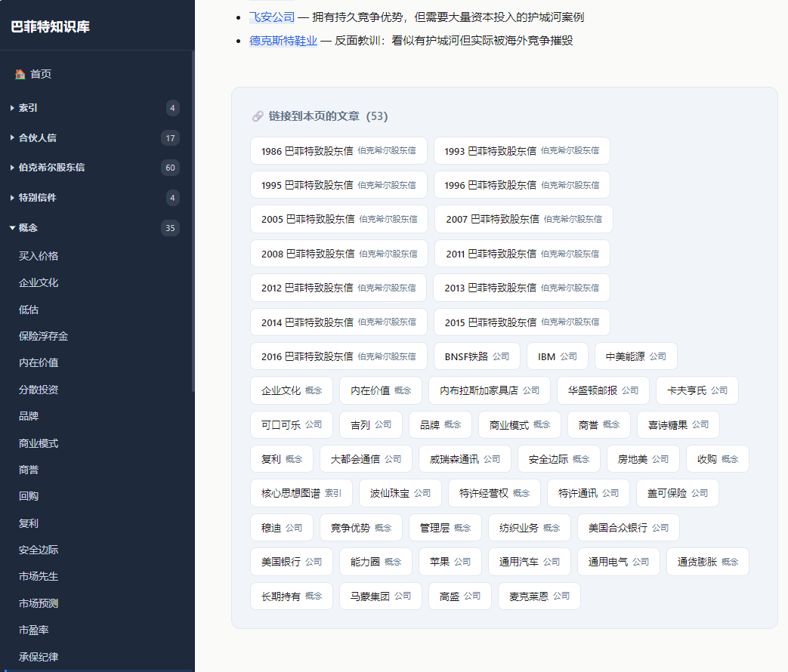This screenshot has height=672, width=788.
Task: Open the 首页 home link
Action: [x=33, y=74]
